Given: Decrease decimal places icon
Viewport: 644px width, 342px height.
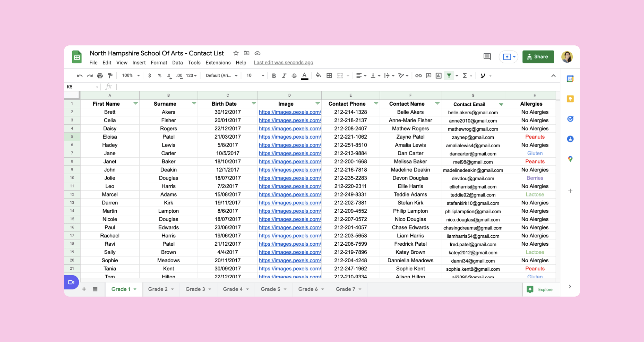Looking at the screenshot, I should 169,76.
